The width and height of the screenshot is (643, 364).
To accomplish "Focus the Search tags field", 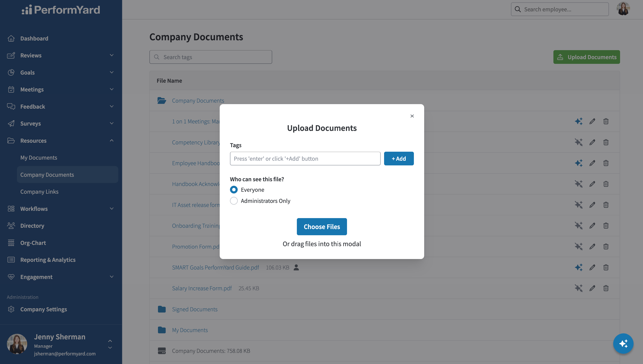I will [210, 57].
